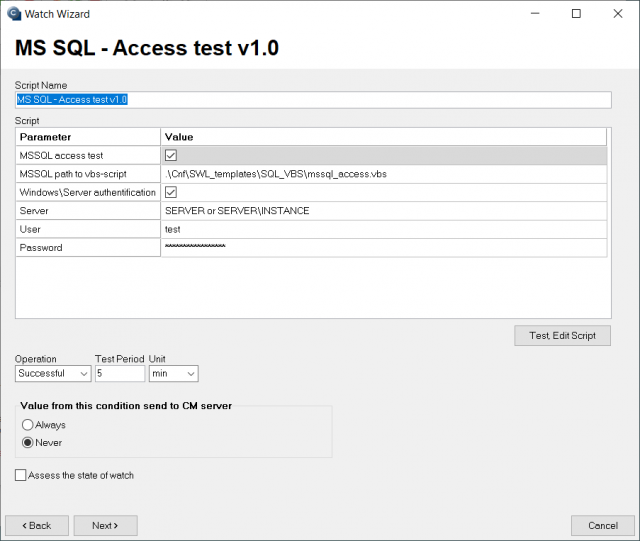Click the User value cell containing test

pyautogui.click(x=384, y=229)
